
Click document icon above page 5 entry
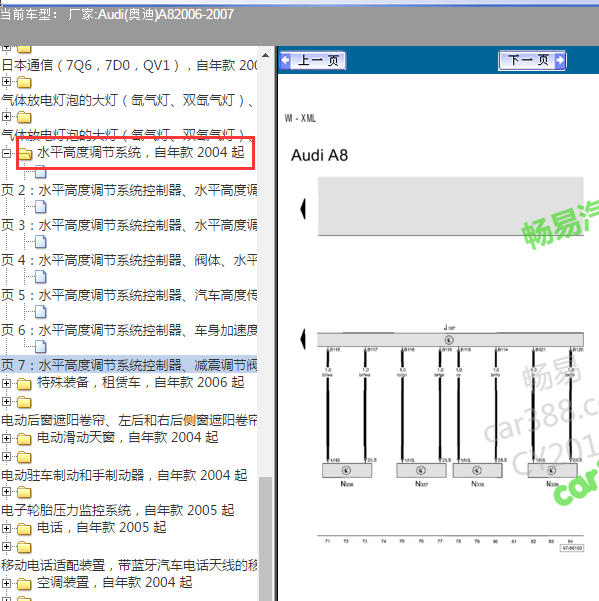pos(41,277)
